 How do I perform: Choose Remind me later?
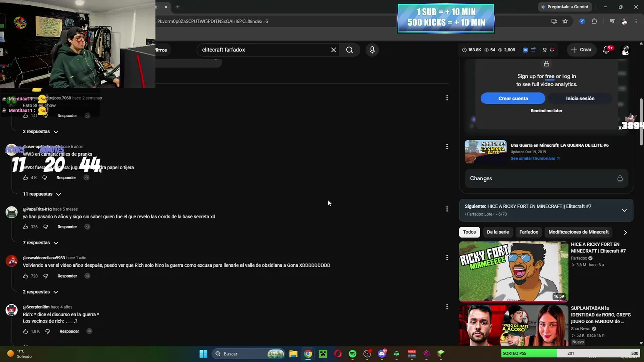pos(546,111)
